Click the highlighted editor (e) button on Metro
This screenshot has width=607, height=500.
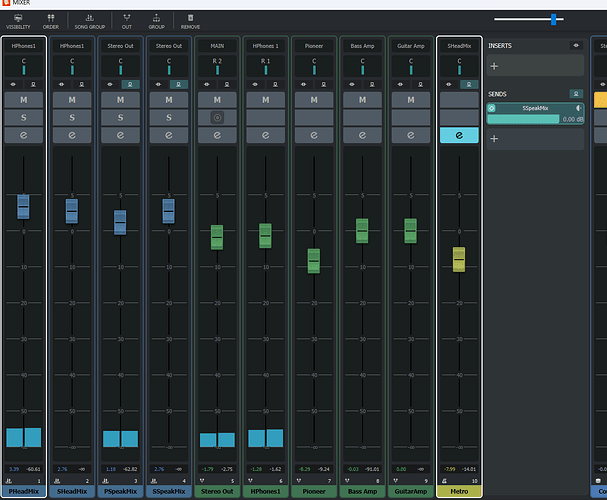tap(459, 135)
